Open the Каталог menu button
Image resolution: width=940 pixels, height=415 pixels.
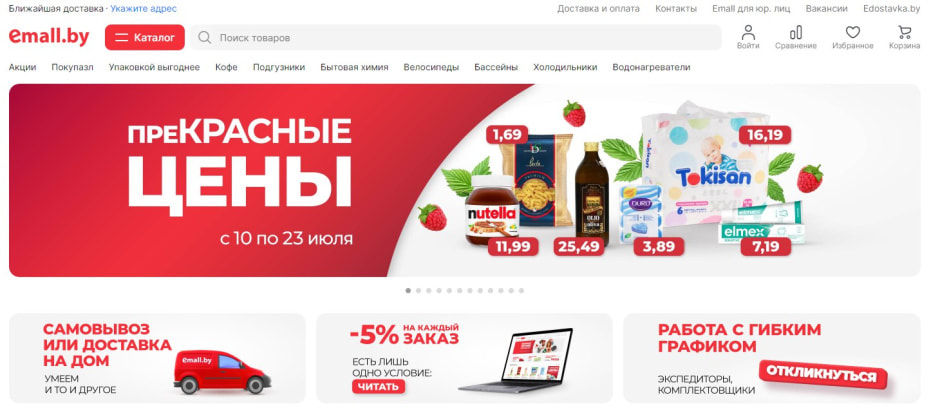coord(144,37)
